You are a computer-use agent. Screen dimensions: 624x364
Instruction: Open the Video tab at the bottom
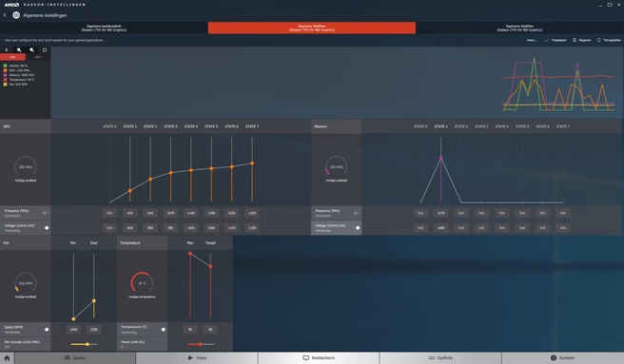[x=198, y=358]
